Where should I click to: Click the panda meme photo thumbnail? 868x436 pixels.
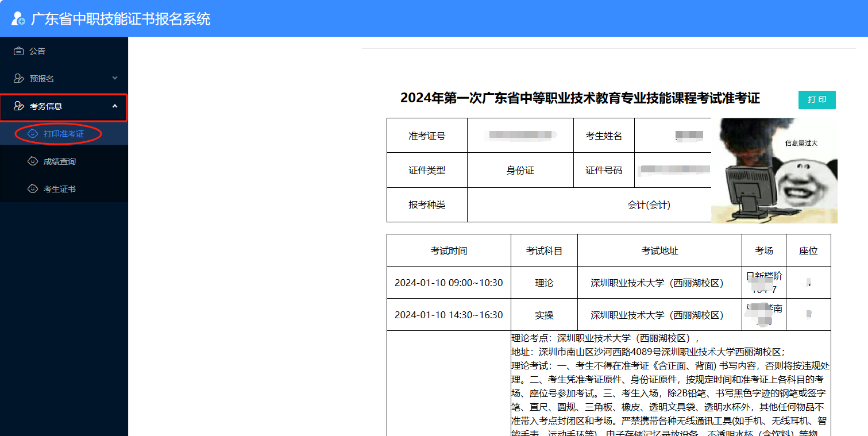tap(774, 171)
